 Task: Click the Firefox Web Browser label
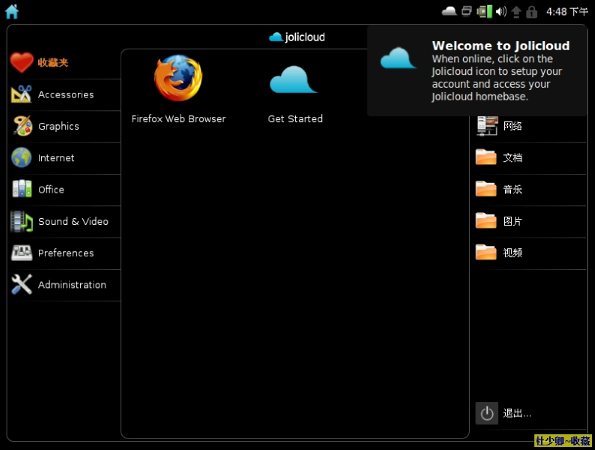click(x=178, y=119)
